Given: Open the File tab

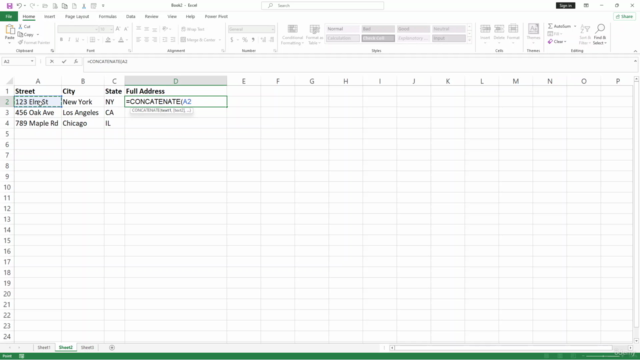Looking at the screenshot, I should [9, 17].
